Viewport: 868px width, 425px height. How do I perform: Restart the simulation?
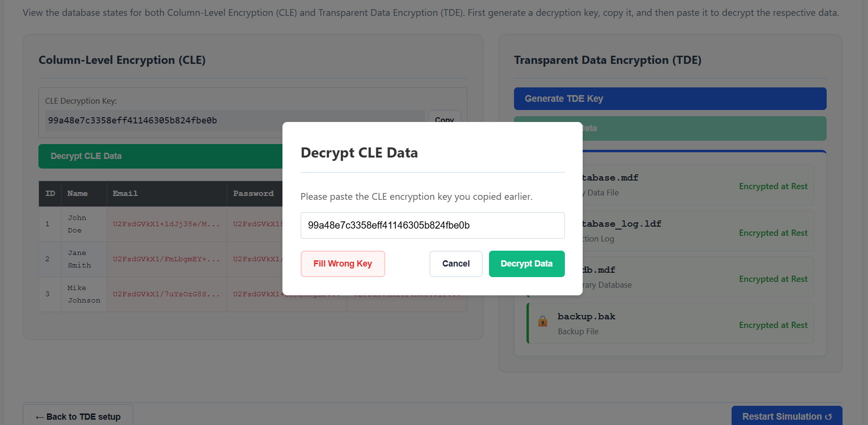pyautogui.click(x=786, y=416)
